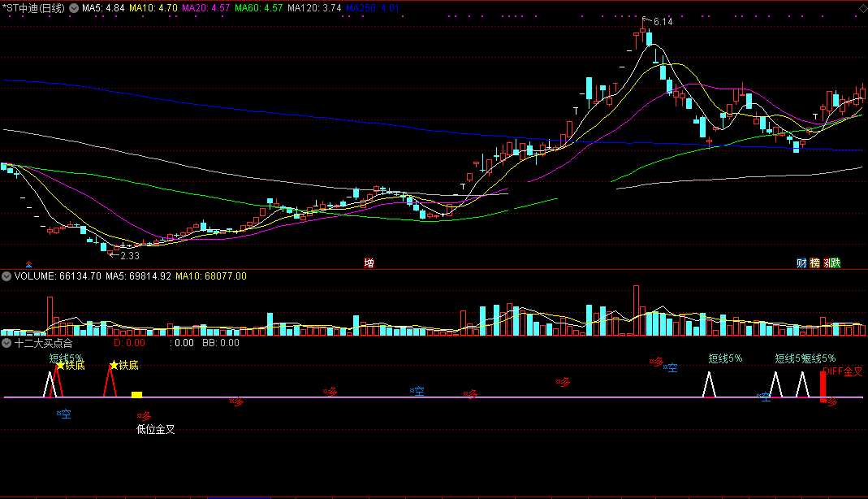Click the green 跌 icon
This screenshot has height=499, width=868.
tap(836, 263)
